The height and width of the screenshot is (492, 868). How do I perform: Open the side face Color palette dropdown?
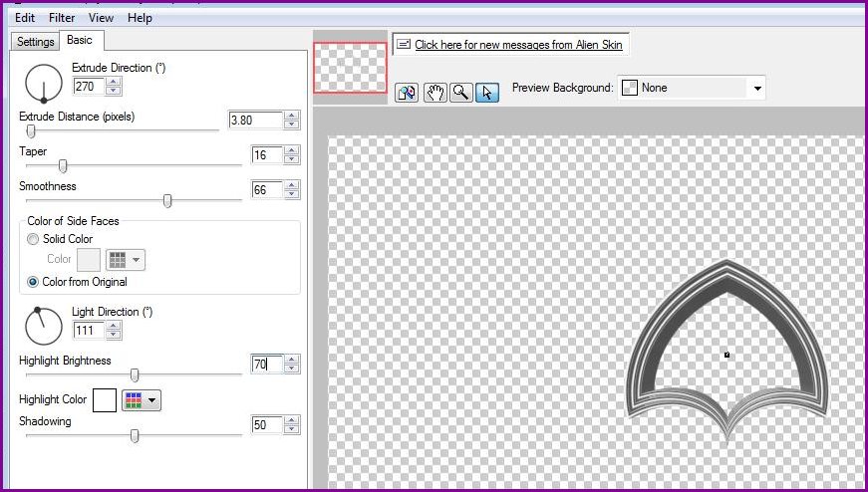pos(126,260)
